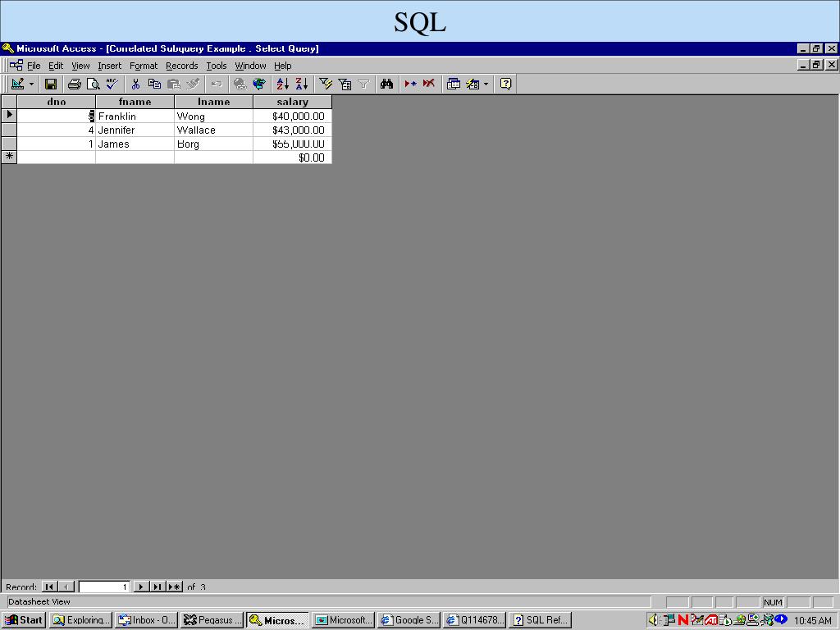Image resolution: width=840 pixels, height=630 pixels.
Task: Click the Paste clipboard icon
Action: coord(174,84)
